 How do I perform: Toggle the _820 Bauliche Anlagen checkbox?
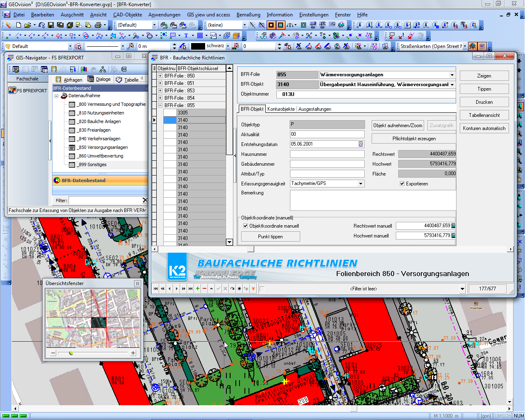(72, 121)
